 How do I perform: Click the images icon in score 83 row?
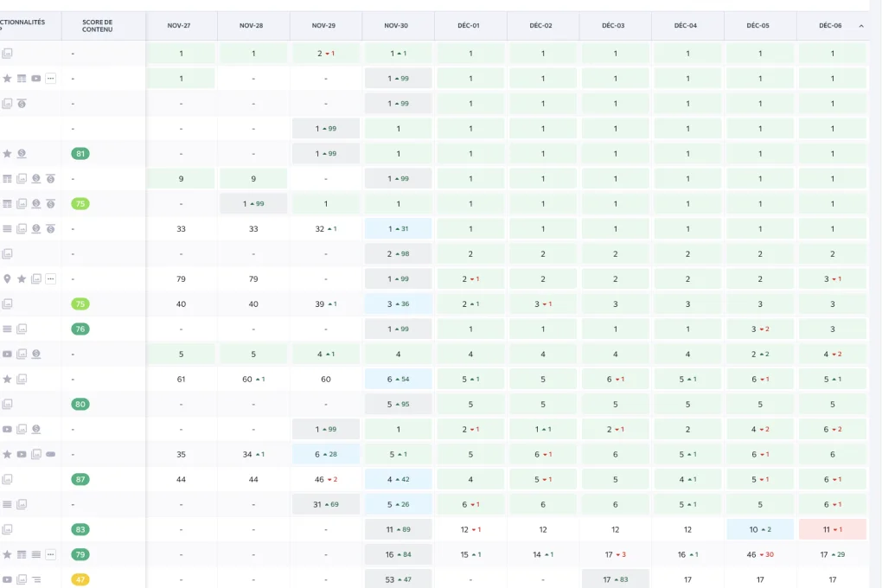8,530
